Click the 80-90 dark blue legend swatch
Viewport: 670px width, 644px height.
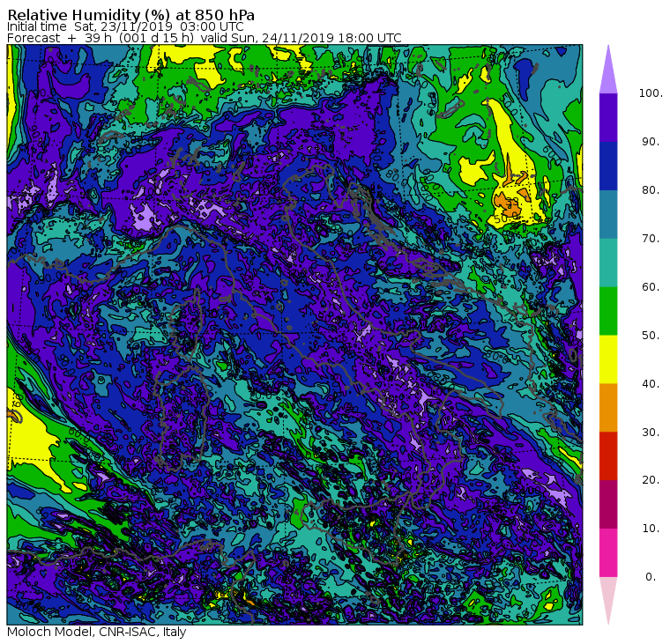[x=608, y=167]
